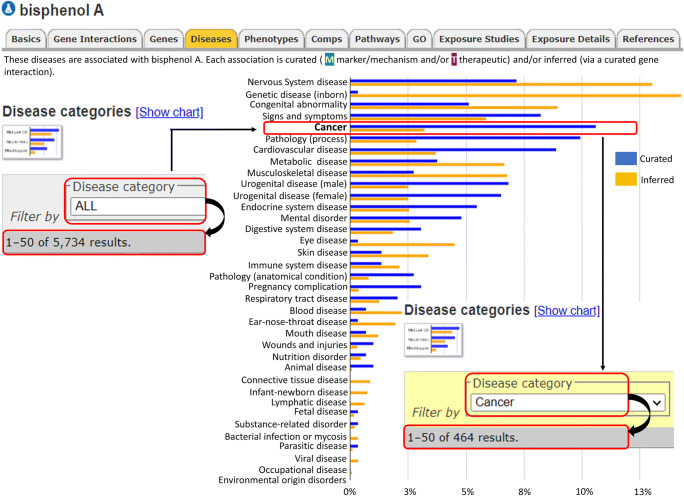Select the Pathology (process) label

(x=306, y=139)
